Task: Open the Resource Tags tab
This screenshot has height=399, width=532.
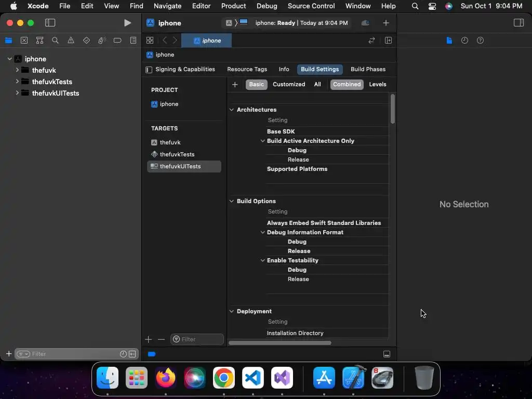Action: [x=247, y=69]
